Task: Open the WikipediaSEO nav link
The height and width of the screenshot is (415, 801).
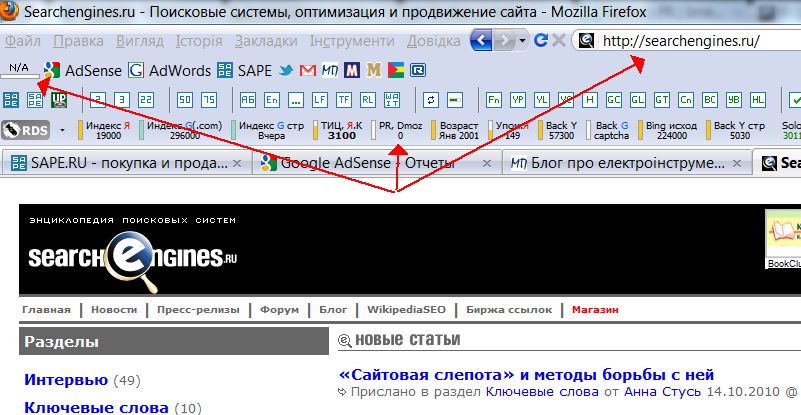Action: click(x=406, y=310)
